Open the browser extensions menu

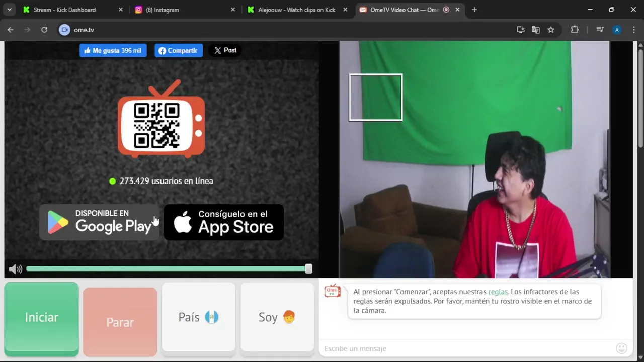point(575,30)
